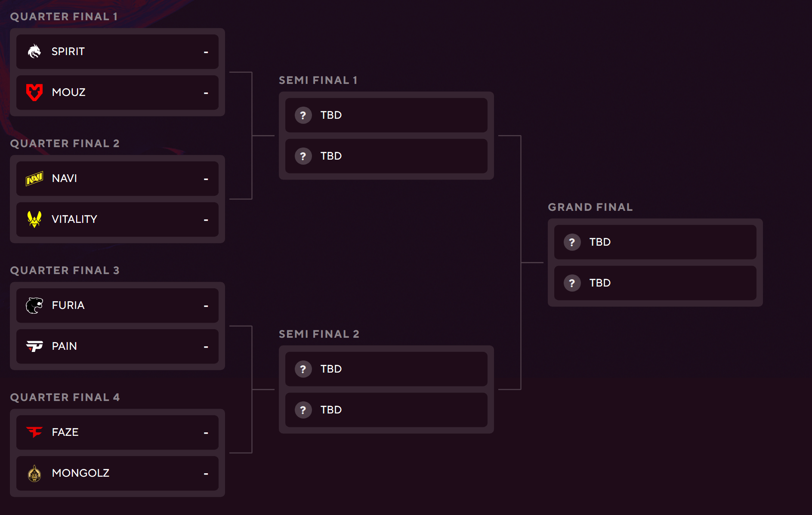Click the MOUZ red heart logo

coord(34,93)
